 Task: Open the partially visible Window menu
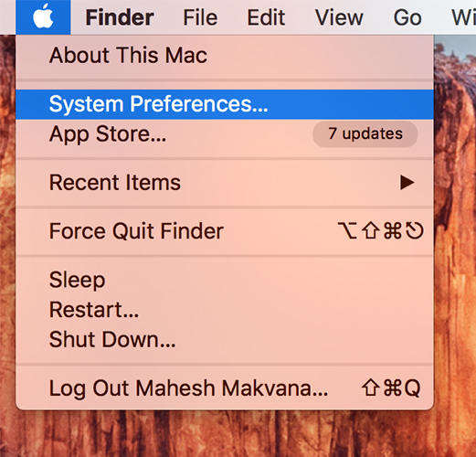[x=463, y=17]
